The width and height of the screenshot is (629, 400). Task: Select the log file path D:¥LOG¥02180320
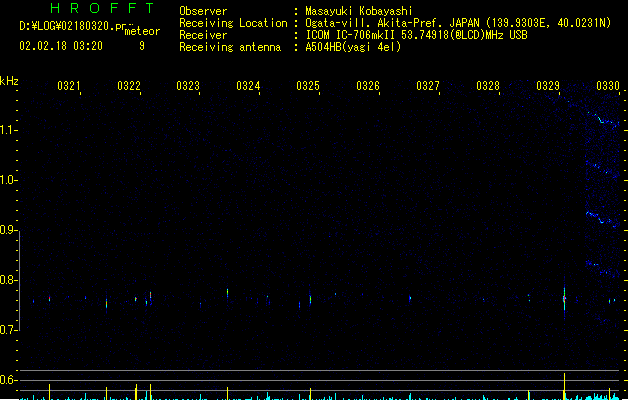coord(73,26)
